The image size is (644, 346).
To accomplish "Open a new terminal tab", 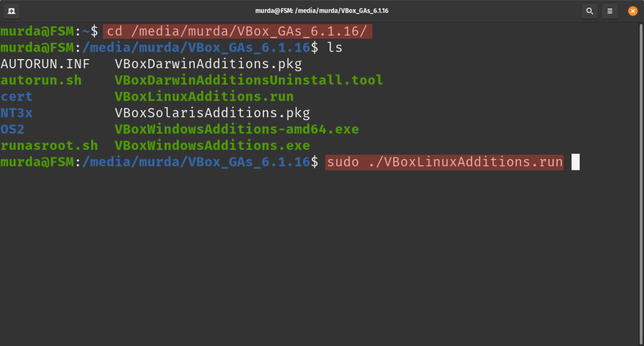I will tap(12, 11).
